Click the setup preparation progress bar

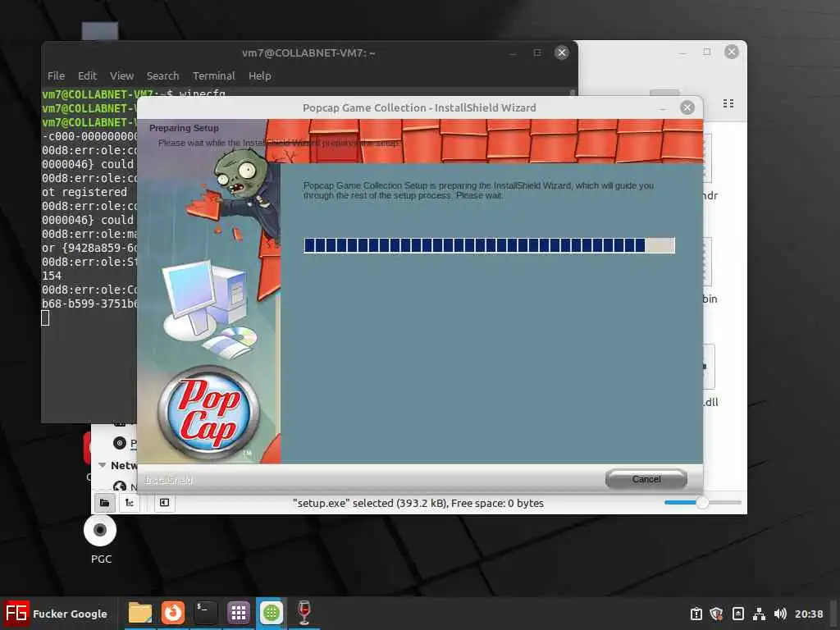(489, 245)
